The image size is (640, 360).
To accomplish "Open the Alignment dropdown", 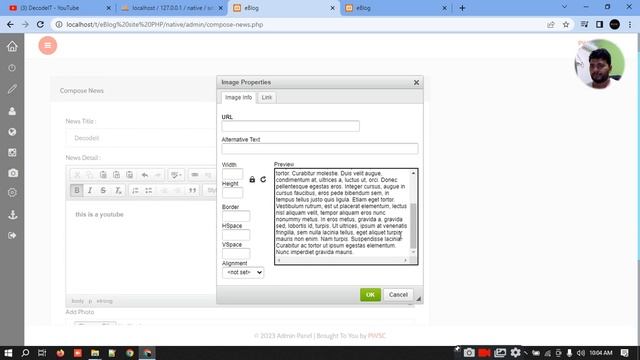I will [x=243, y=272].
